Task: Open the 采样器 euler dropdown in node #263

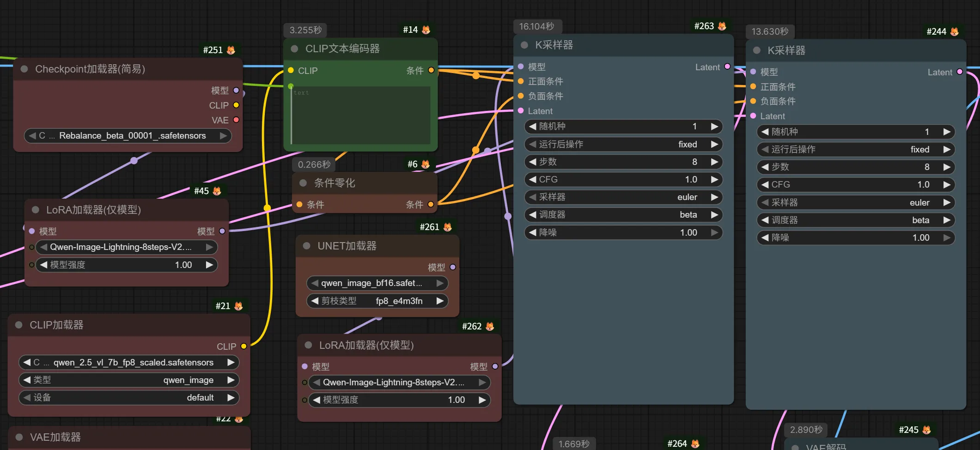Action: (623, 197)
